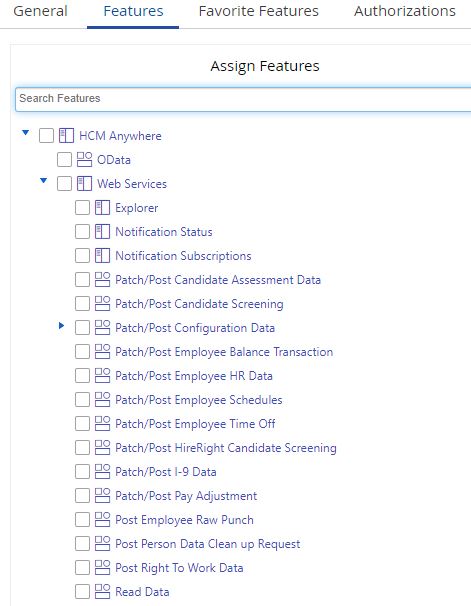Click the Web Services module icon
The width and height of the screenshot is (471, 606).
point(84,184)
